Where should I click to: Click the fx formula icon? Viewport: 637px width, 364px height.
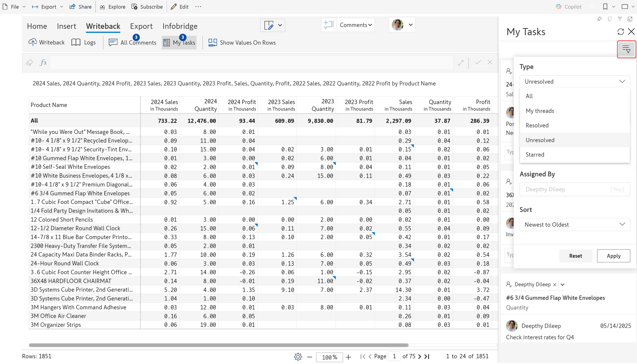pos(43,63)
